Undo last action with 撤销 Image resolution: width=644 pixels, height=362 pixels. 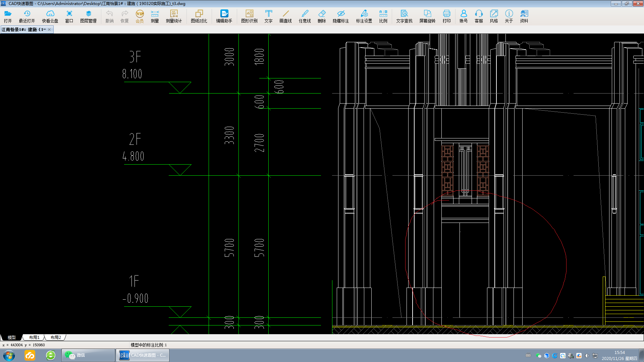(109, 16)
